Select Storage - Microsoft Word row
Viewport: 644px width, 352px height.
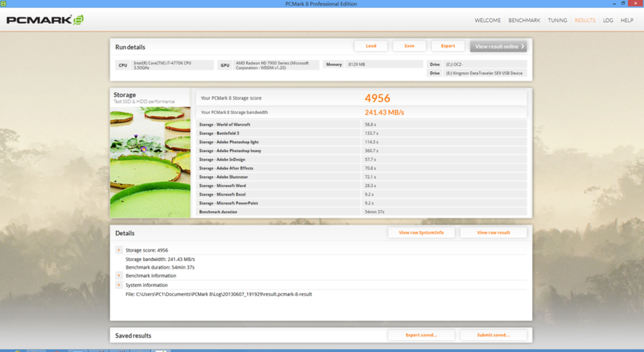(x=361, y=186)
